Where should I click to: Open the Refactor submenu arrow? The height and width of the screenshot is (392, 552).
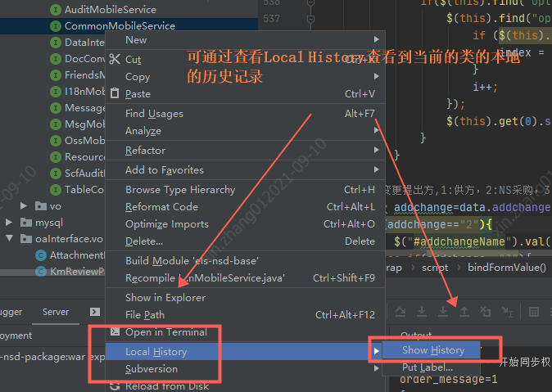[x=377, y=150]
